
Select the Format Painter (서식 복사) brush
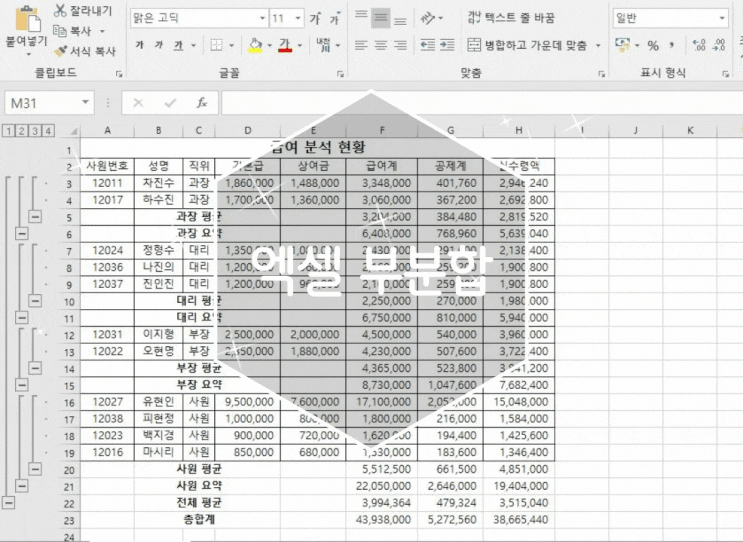pyautogui.click(x=60, y=51)
